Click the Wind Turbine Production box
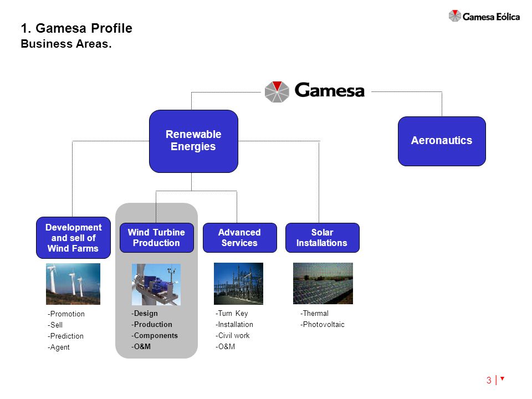The width and height of the screenshot is (532, 399). coord(156,238)
